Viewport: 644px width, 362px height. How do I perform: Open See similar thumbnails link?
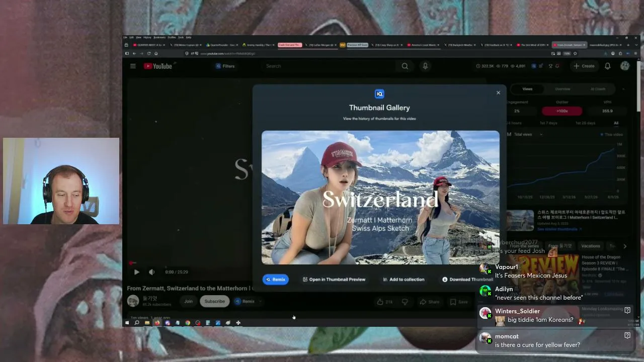[x=559, y=229]
